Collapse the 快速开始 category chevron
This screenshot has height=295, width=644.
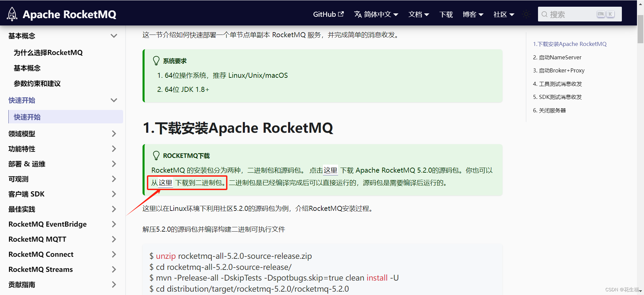coord(114,100)
